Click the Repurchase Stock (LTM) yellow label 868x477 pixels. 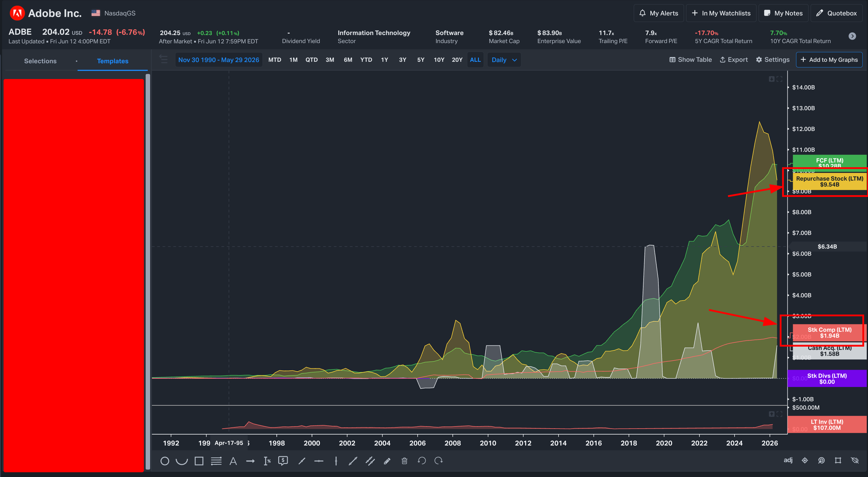[830, 181]
